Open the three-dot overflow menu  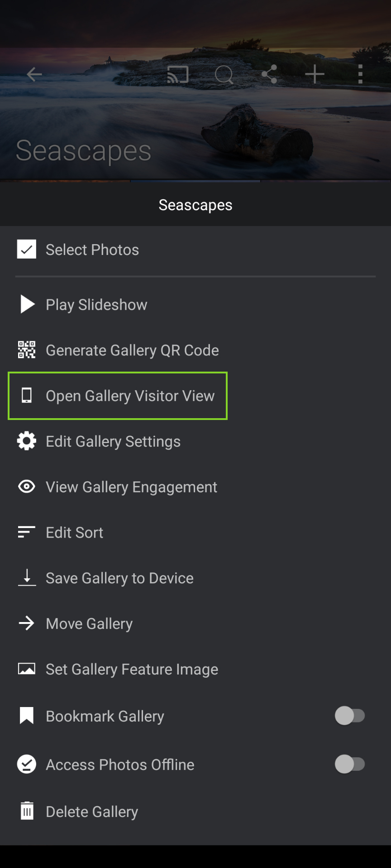(x=360, y=74)
